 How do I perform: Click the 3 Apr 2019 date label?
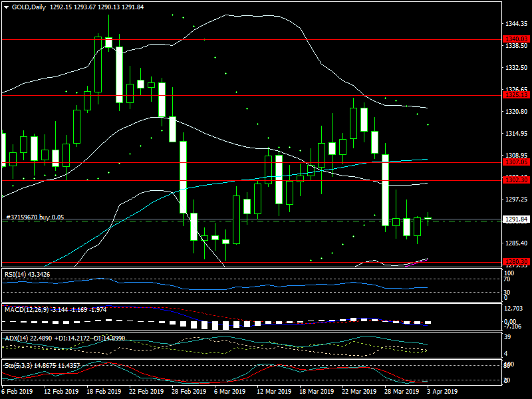pyautogui.click(x=442, y=392)
